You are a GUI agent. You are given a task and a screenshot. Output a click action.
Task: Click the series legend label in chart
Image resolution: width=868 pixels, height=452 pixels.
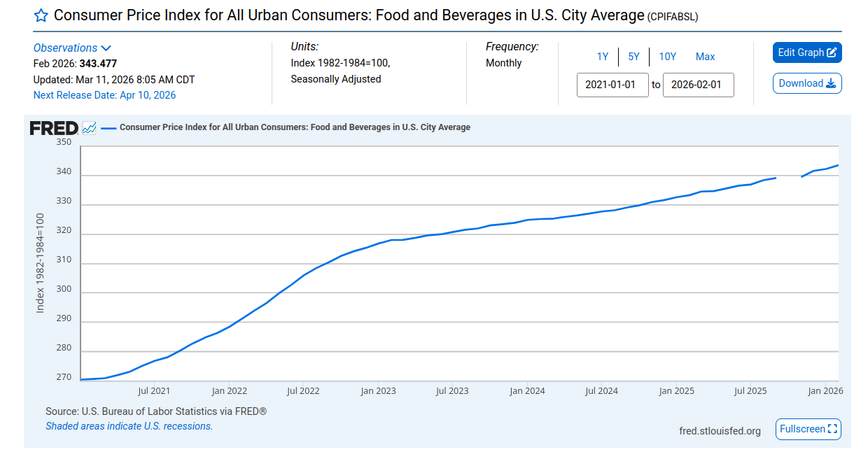tap(295, 127)
